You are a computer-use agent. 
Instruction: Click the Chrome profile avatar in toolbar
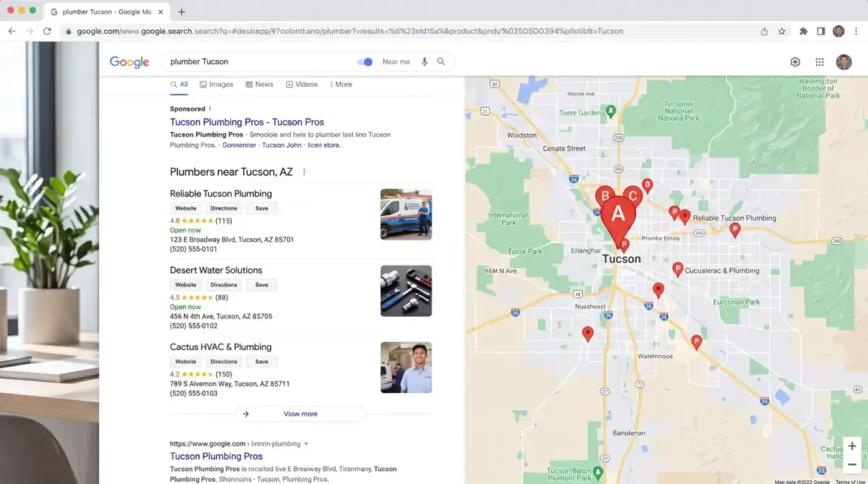pyautogui.click(x=839, y=31)
